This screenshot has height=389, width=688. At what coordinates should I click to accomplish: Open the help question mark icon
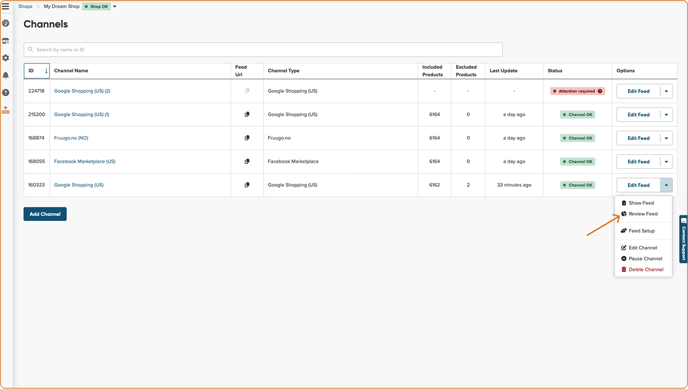click(x=6, y=93)
